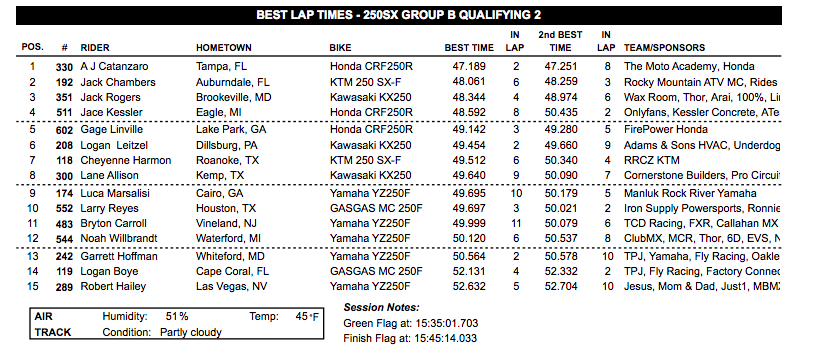815x364 pixels.
Task: Click Larry Reyes' GASGAS MC 250F bike
Action: click(x=376, y=209)
